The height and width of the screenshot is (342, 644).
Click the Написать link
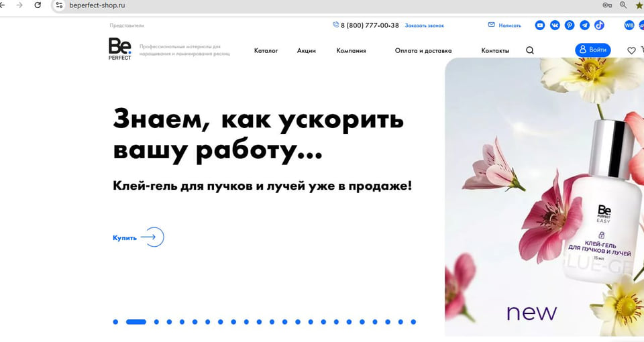[x=510, y=25]
